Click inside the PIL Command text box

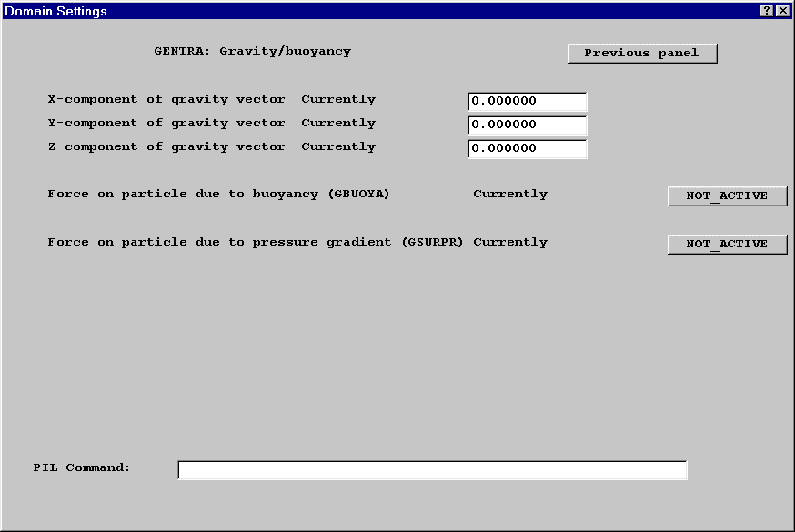coord(432,470)
